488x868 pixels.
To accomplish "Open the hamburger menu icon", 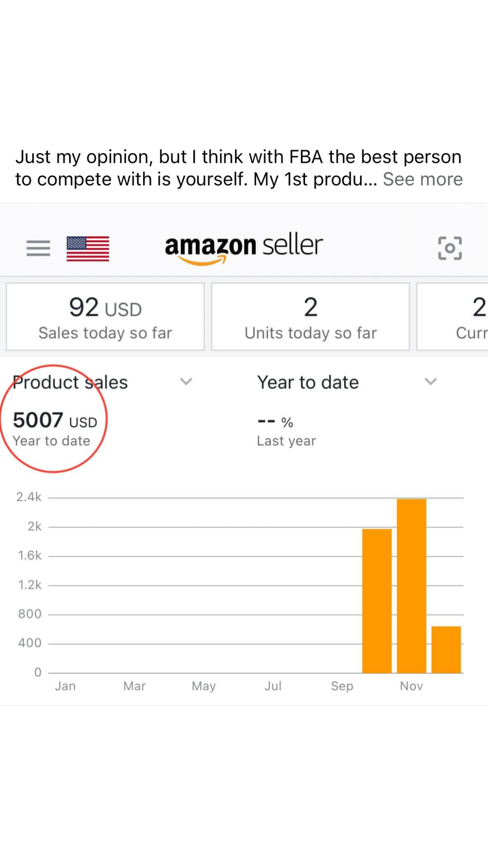I will point(38,248).
